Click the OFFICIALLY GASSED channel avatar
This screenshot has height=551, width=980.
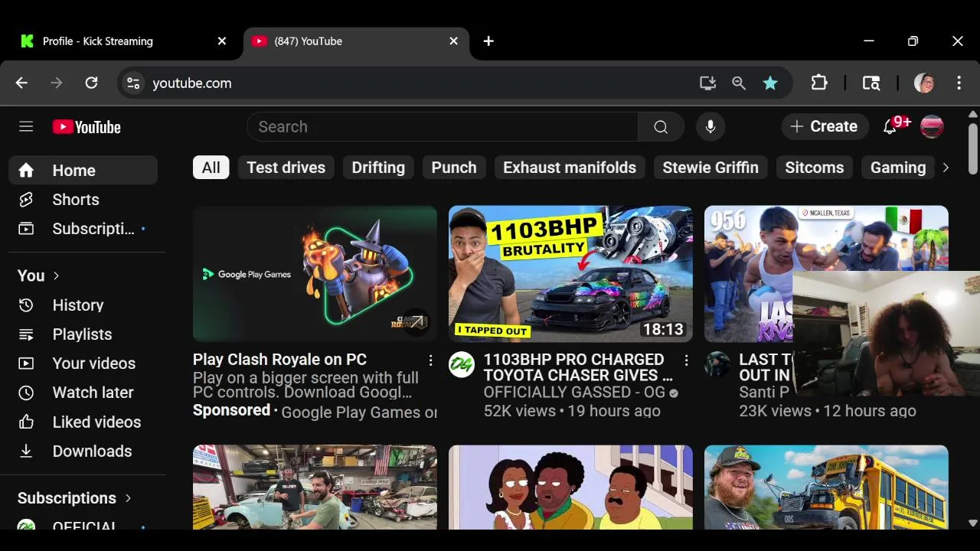coord(462,364)
